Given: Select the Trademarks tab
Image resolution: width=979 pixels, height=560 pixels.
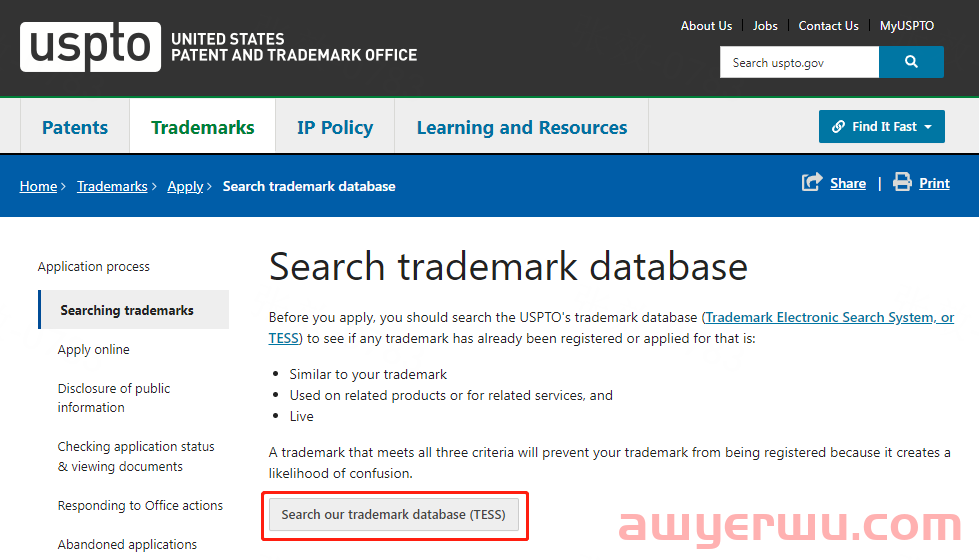Looking at the screenshot, I should pyautogui.click(x=202, y=127).
